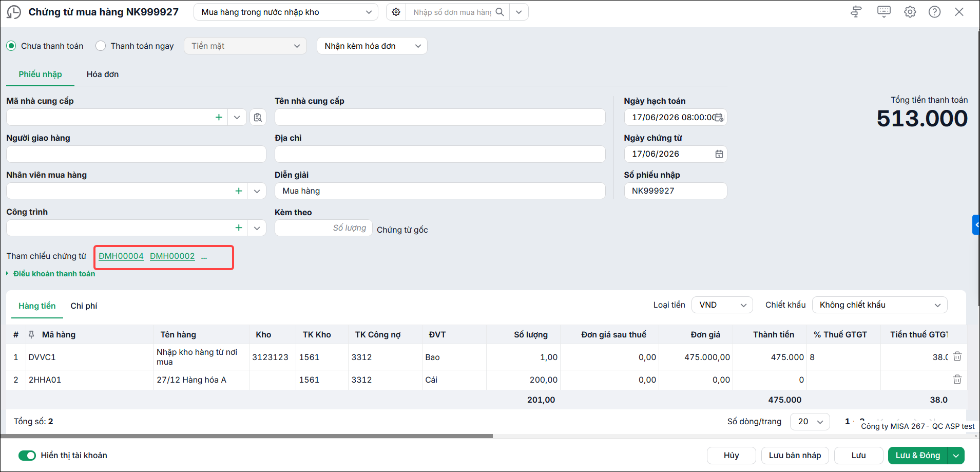Open calendar for Ngày hạch toán
The width and height of the screenshot is (980, 472).
point(719,117)
